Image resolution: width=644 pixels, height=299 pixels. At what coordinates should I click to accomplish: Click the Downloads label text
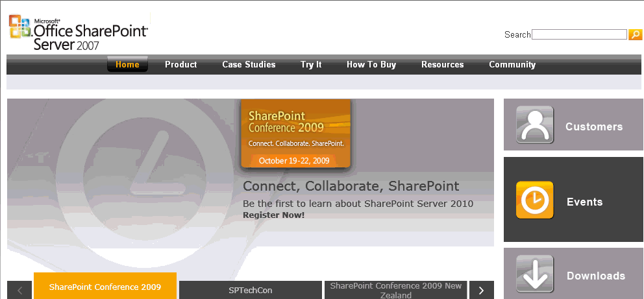[x=596, y=276]
